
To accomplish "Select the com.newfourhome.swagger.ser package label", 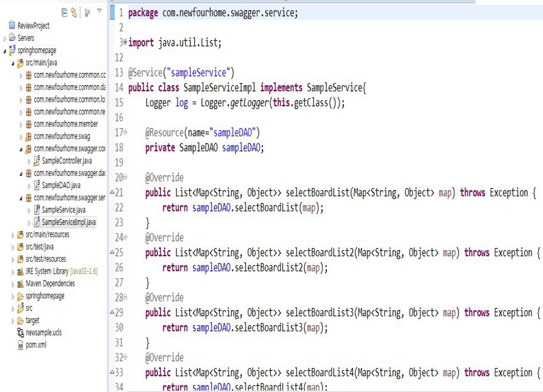I will (x=69, y=198).
